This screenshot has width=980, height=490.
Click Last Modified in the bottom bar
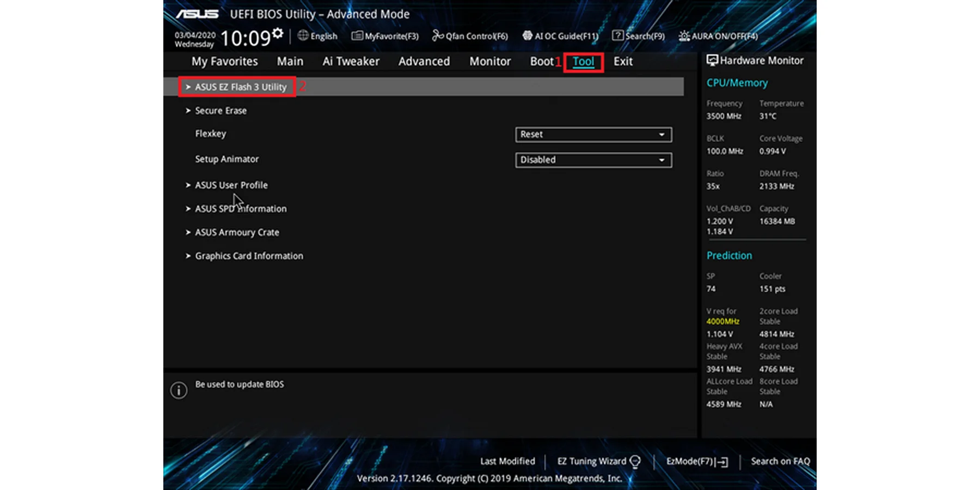(507, 461)
